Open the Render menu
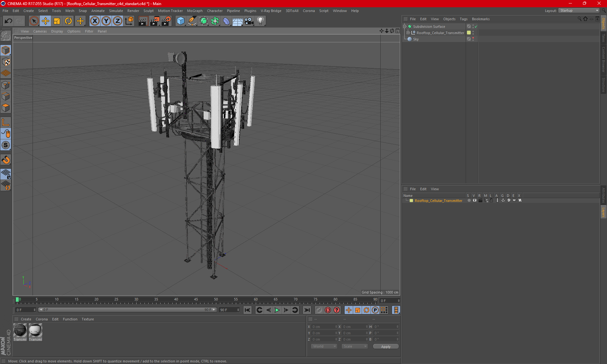Screen dimensions: 607x364 point(133,11)
